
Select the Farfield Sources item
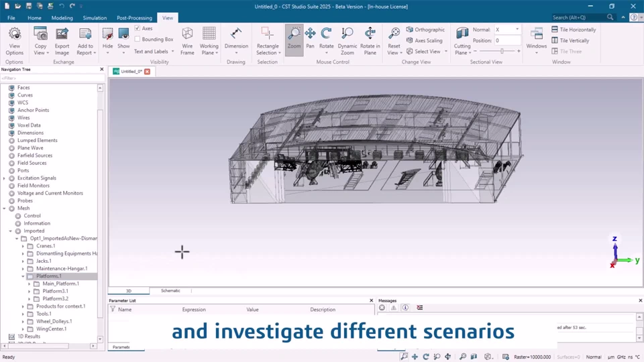click(x=35, y=156)
